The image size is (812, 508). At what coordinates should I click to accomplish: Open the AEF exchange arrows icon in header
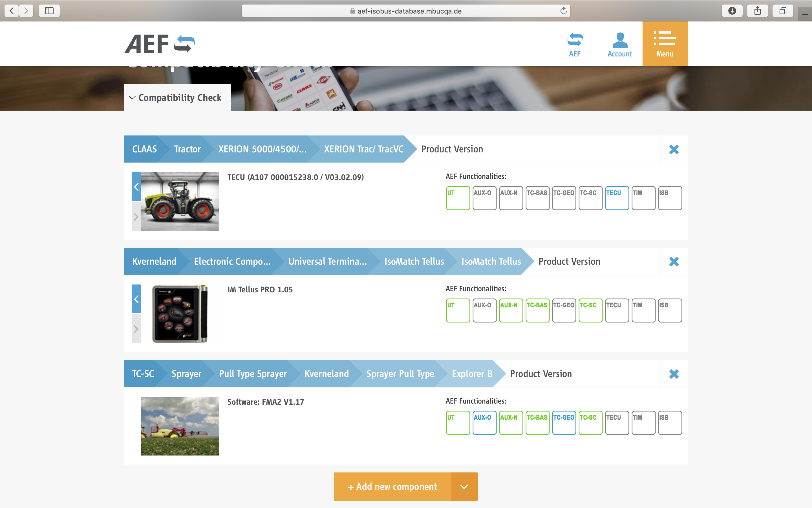click(575, 44)
